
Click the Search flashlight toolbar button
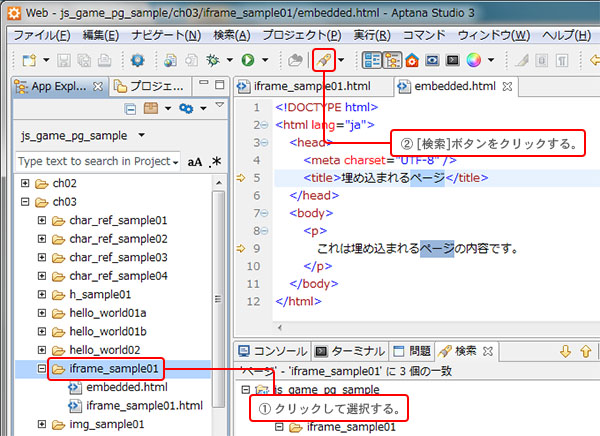point(324,60)
